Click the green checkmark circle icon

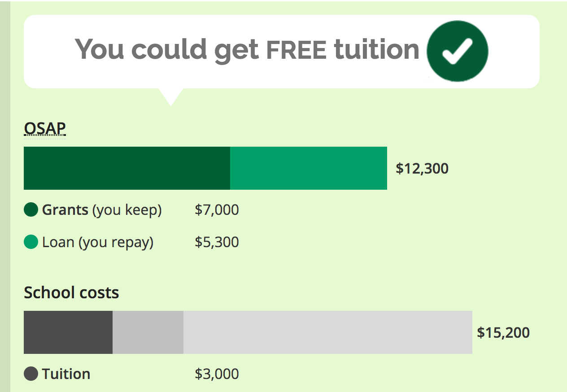click(x=457, y=51)
